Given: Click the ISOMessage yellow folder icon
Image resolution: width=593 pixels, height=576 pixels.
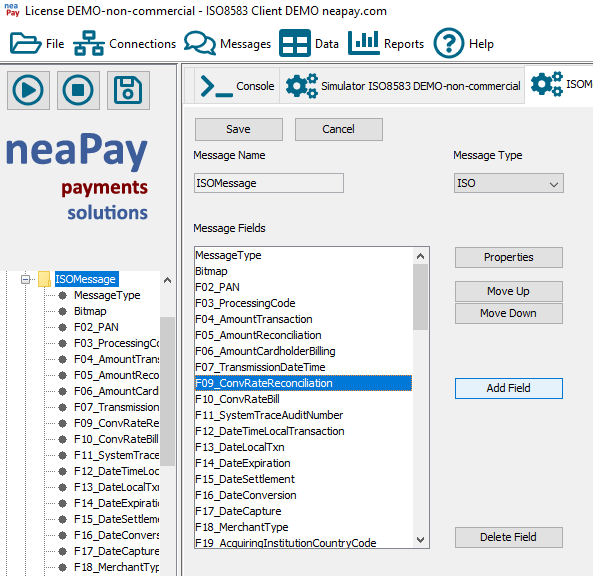Looking at the screenshot, I should click(44, 279).
